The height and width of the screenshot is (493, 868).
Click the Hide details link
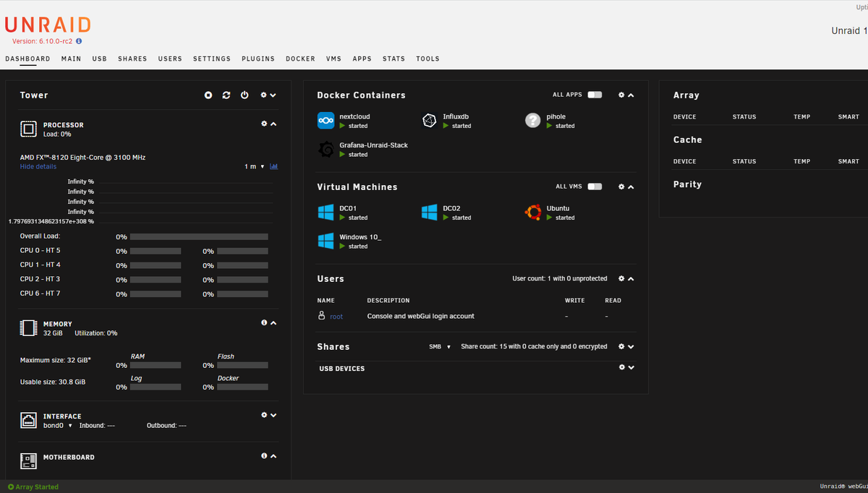38,166
